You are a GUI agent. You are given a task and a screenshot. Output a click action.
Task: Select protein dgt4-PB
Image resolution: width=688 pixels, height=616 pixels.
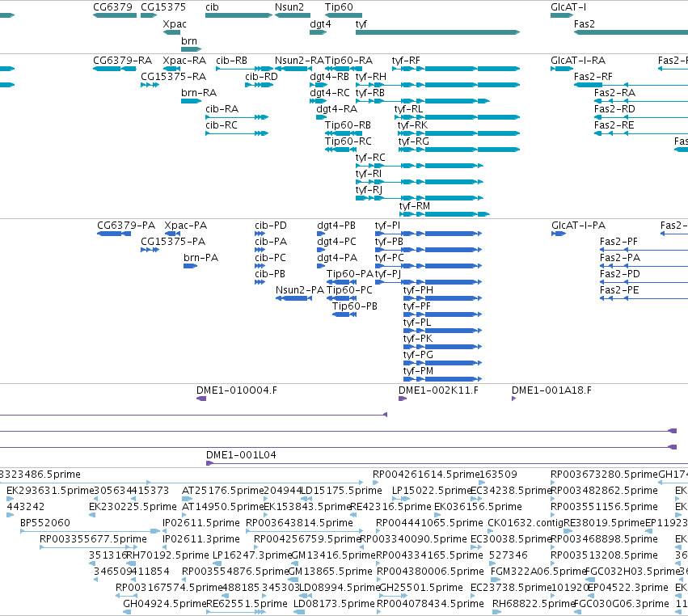pyautogui.click(x=321, y=234)
